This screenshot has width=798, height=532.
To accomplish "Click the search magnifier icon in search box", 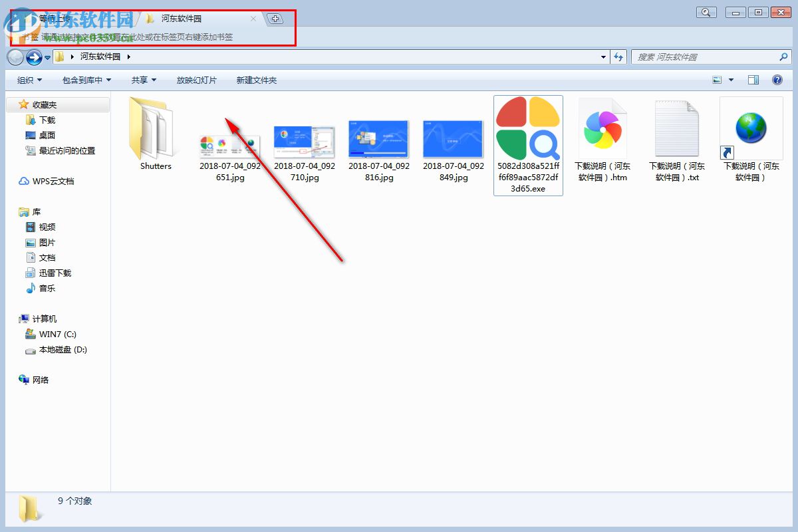I will [x=783, y=57].
